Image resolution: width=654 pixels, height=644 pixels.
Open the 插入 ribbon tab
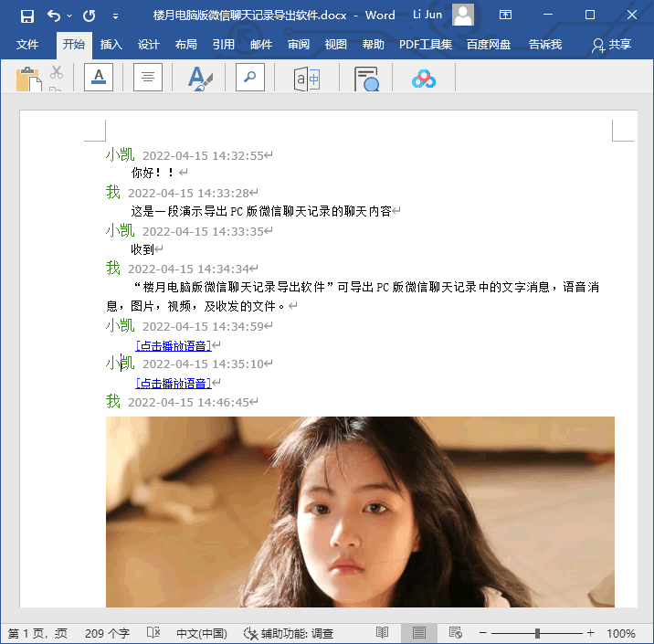pos(111,44)
